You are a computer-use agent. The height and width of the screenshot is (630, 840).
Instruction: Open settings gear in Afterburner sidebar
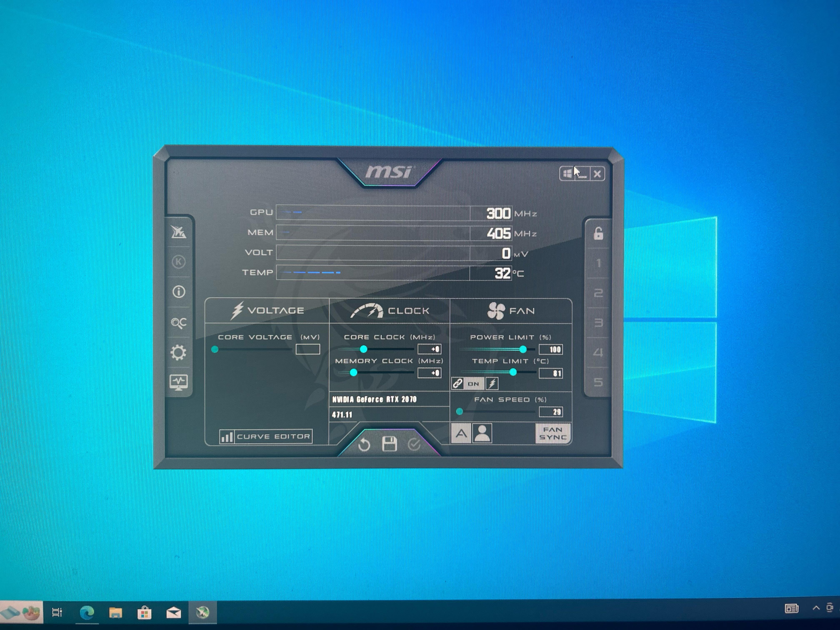[179, 352]
